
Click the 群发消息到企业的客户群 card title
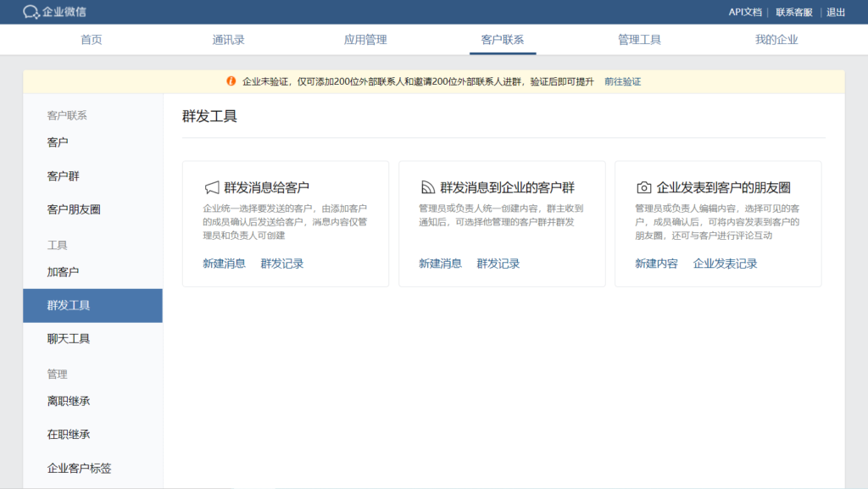coord(507,187)
